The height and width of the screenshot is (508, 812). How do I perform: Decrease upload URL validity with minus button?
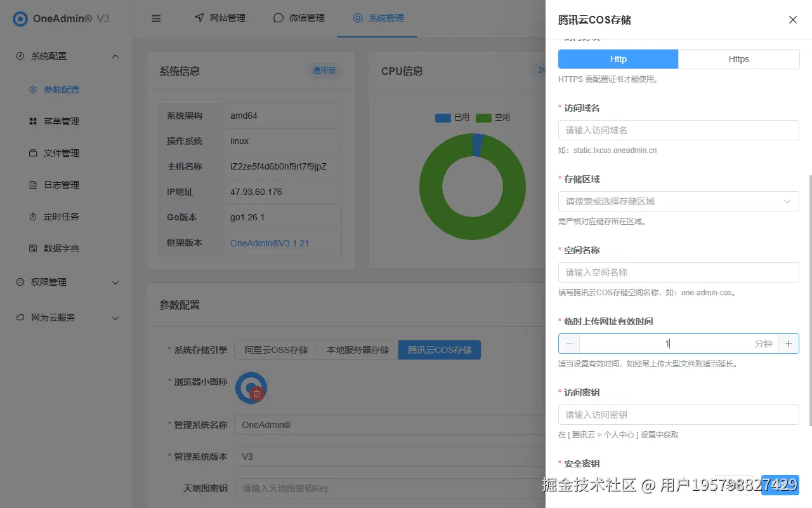point(569,344)
